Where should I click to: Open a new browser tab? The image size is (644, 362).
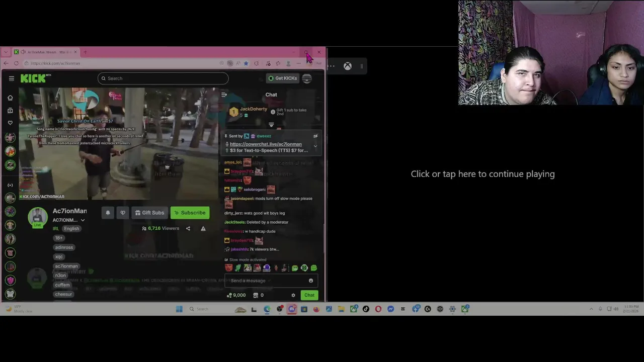pos(85,52)
